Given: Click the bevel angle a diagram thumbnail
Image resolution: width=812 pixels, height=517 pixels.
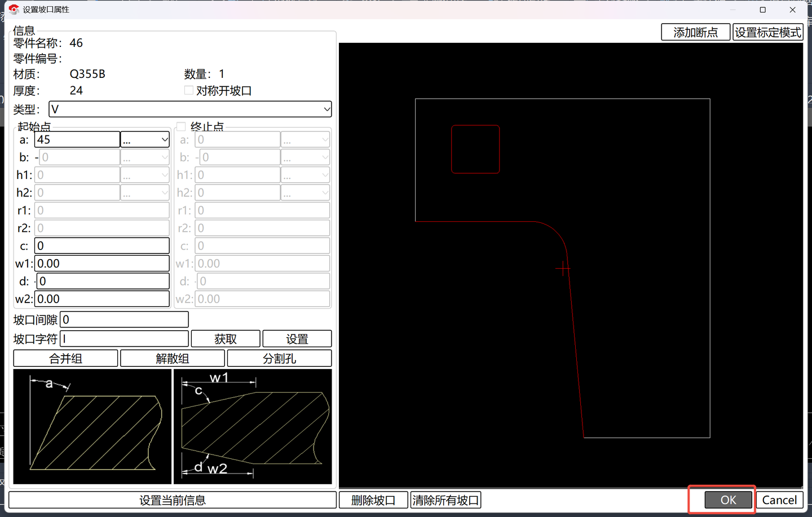Looking at the screenshot, I should click(92, 427).
